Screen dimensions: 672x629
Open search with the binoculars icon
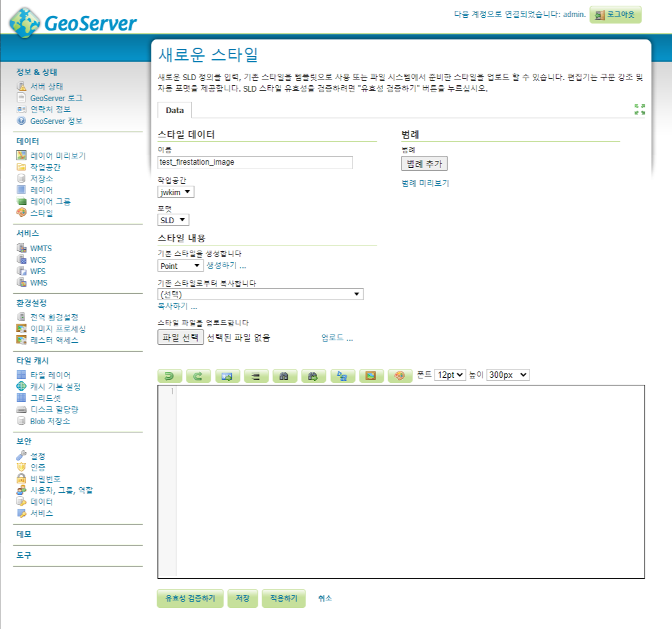(x=284, y=375)
